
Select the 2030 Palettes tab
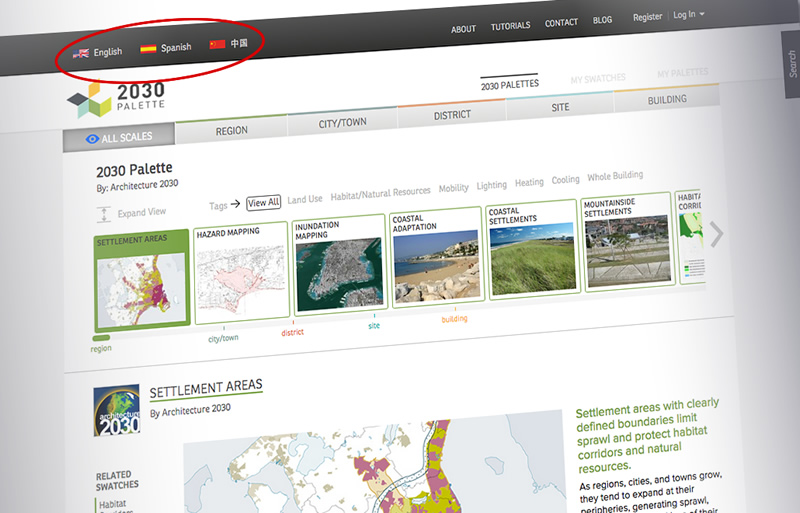point(510,86)
